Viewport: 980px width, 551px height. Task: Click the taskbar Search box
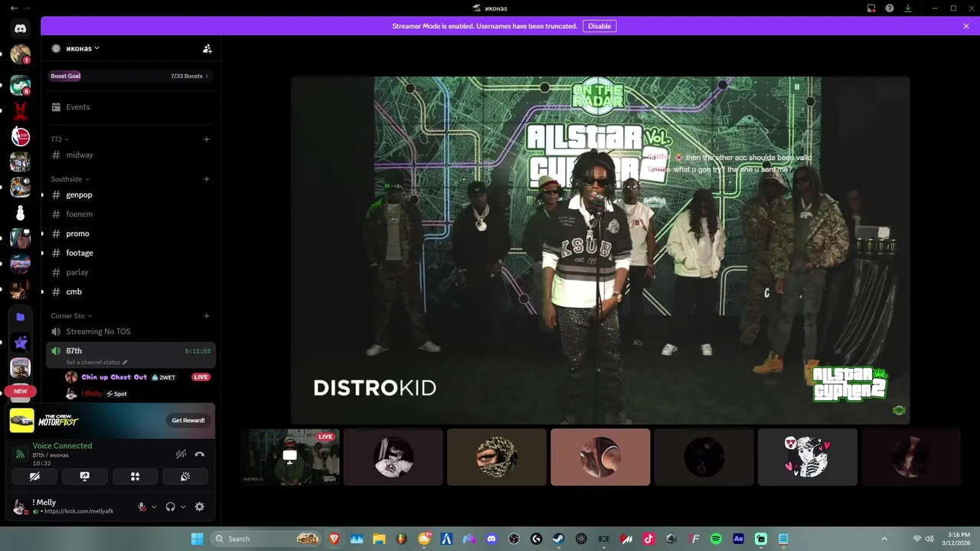click(x=267, y=539)
